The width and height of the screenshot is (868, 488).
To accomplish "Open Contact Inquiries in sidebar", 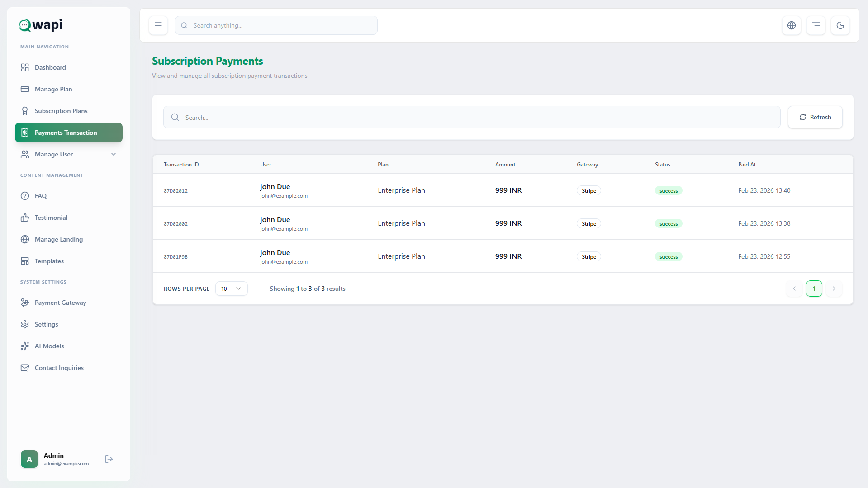I will 59,368.
